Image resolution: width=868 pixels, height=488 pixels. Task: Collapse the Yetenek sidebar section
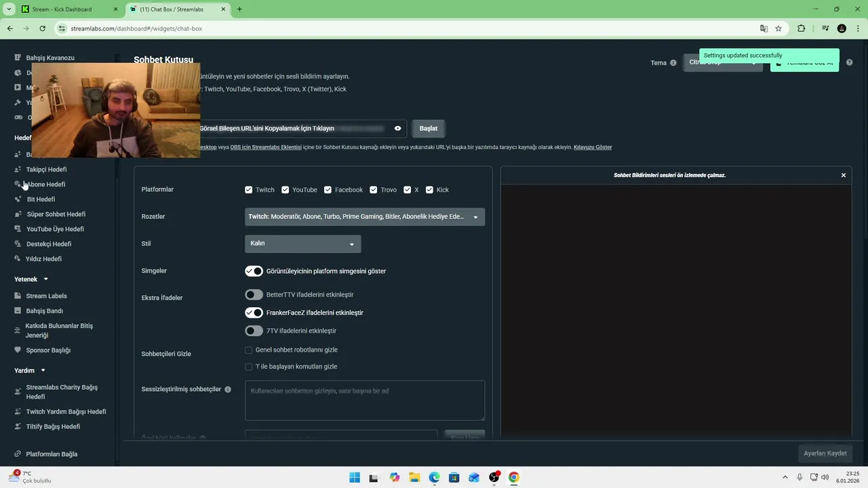tap(45, 279)
